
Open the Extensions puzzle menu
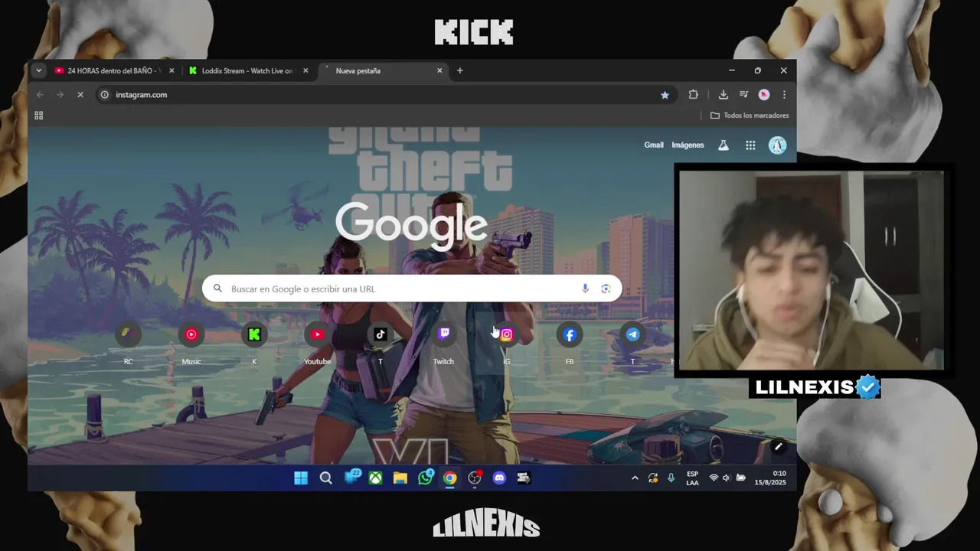693,95
